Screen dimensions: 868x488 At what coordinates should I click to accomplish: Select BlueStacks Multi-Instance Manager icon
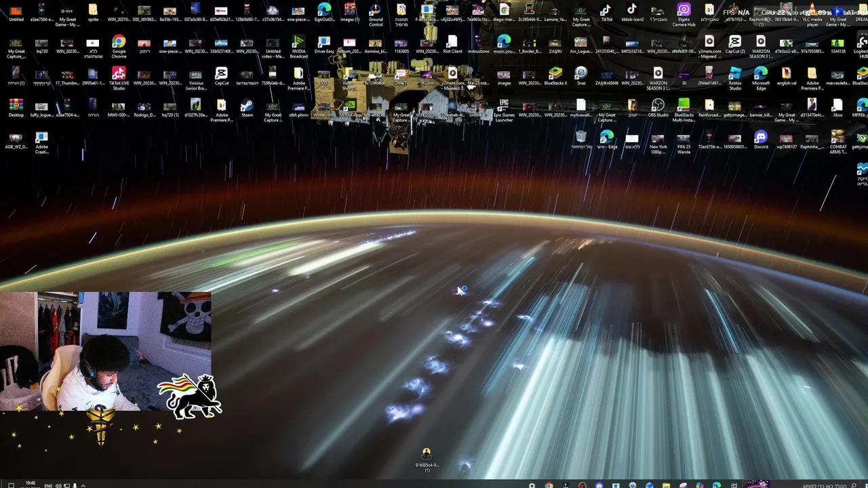tap(684, 111)
